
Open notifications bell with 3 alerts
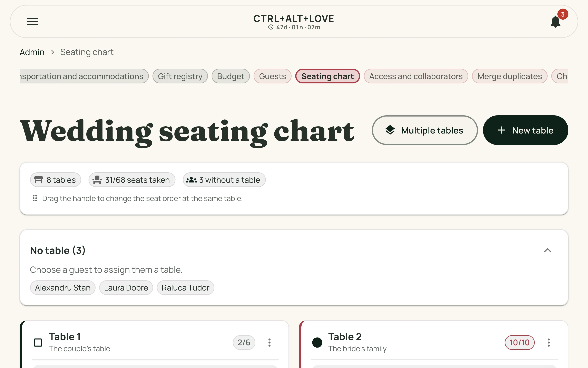pyautogui.click(x=556, y=21)
